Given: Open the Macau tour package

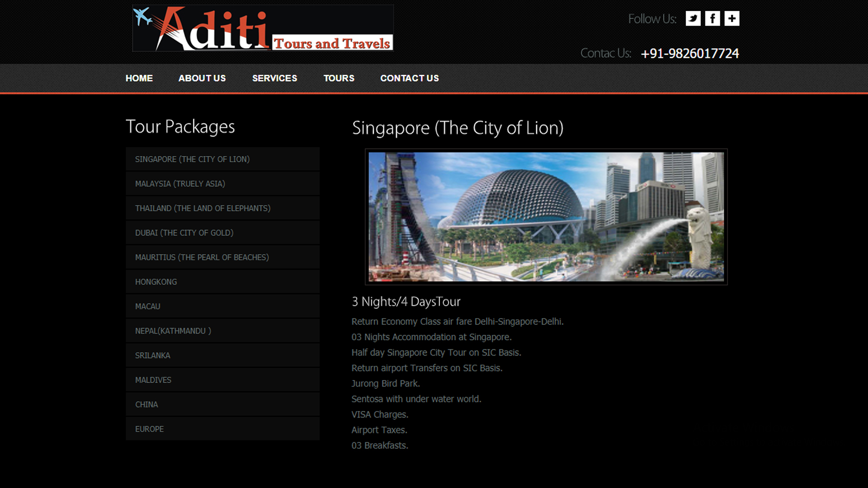Looking at the screenshot, I should tap(222, 306).
